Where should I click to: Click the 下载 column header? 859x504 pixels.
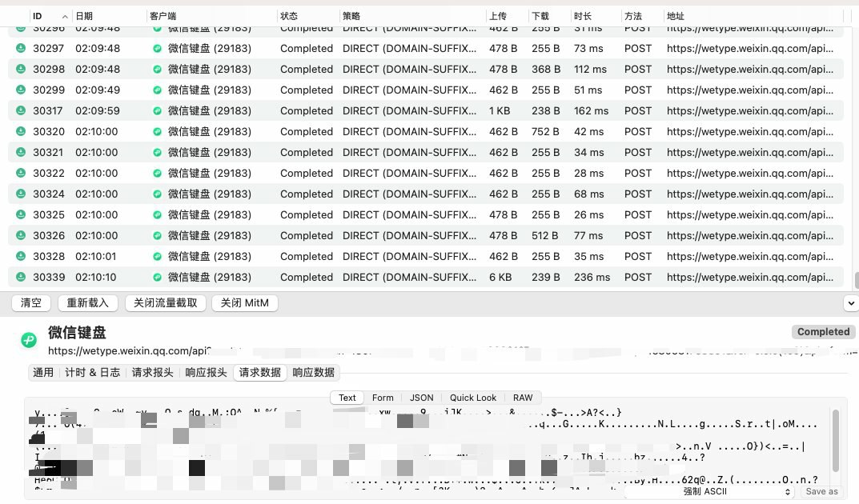coord(549,17)
